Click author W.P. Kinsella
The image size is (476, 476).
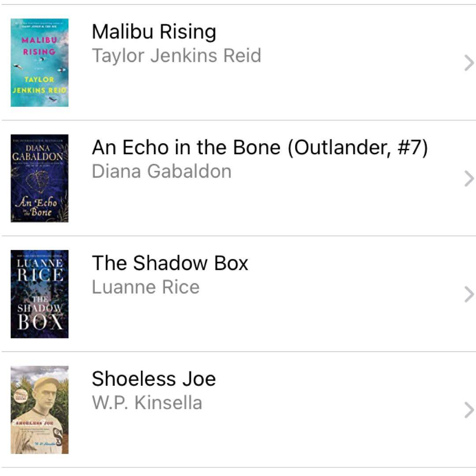[147, 403]
